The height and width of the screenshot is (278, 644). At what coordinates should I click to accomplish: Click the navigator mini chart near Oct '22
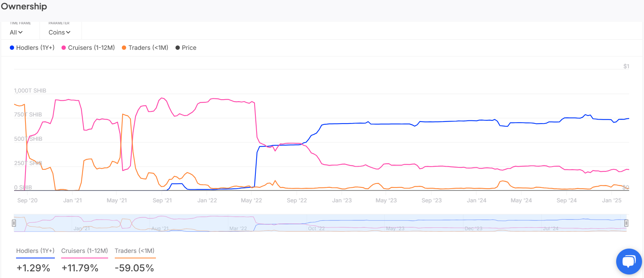tap(316, 223)
